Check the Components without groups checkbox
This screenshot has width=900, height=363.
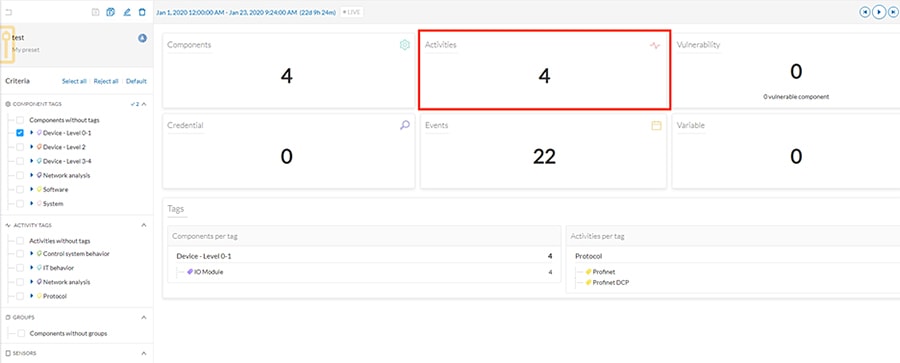point(21,333)
